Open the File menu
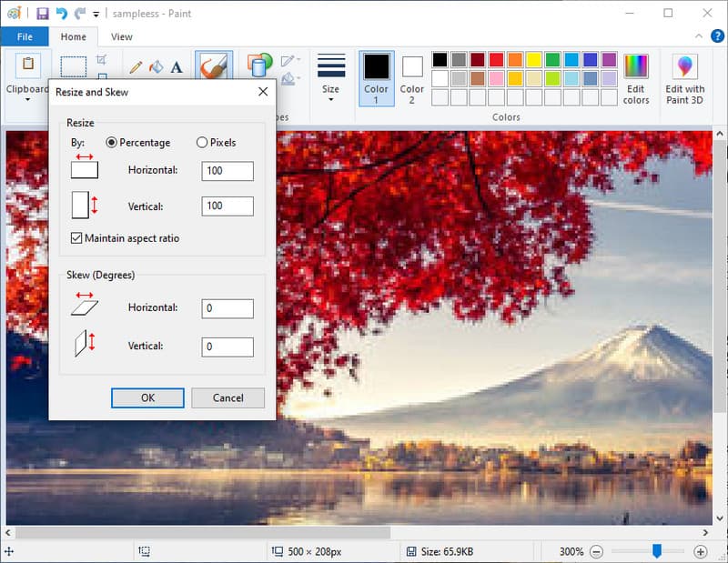This screenshot has width=728, height=563. coord(25,36)
